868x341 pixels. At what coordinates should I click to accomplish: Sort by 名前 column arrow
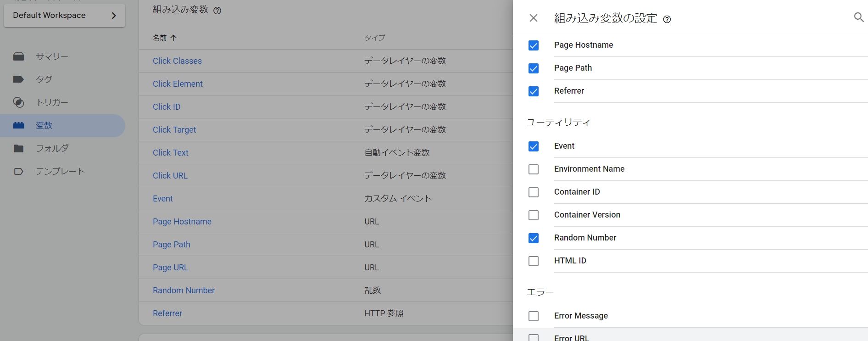point(173,38)
